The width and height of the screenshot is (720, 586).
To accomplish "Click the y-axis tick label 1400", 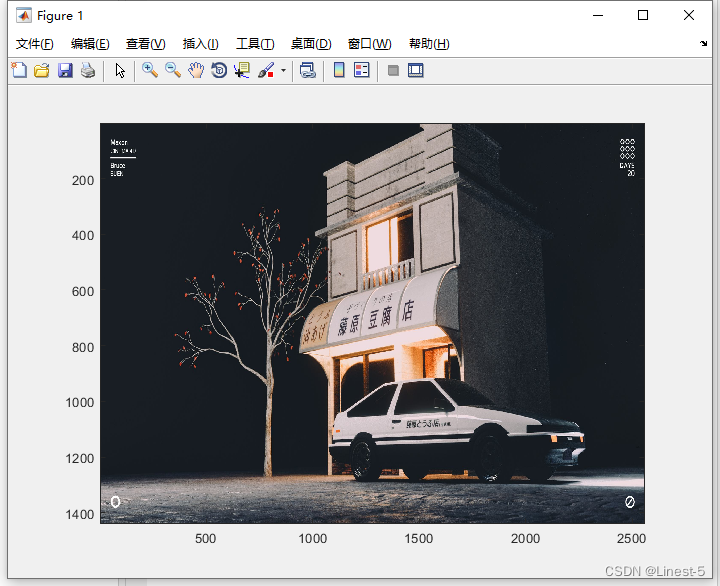I will 80,514.
